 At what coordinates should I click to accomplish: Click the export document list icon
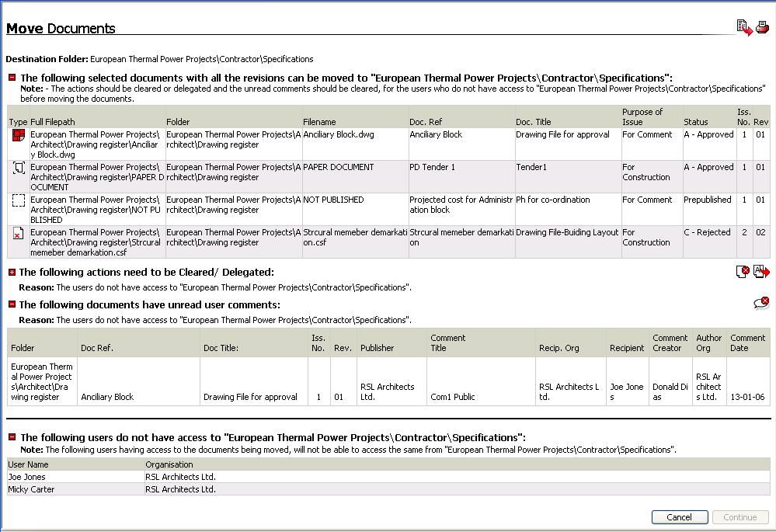coord(744,27)
